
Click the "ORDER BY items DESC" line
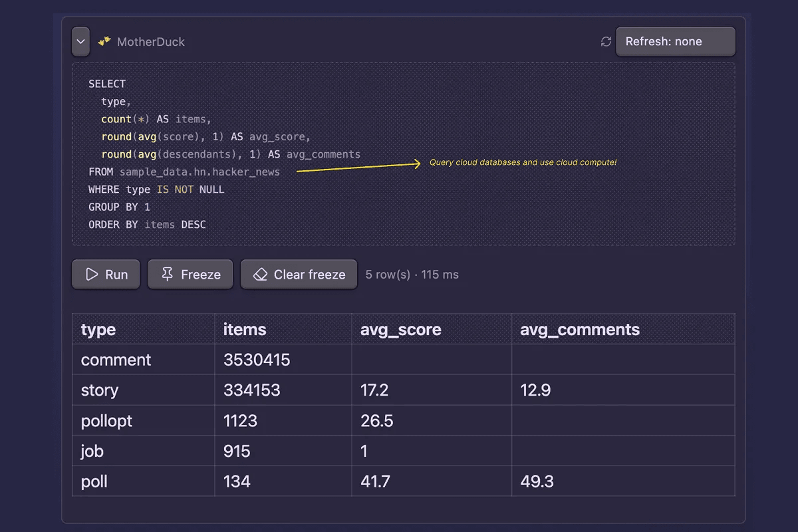(x=147, y=225)
